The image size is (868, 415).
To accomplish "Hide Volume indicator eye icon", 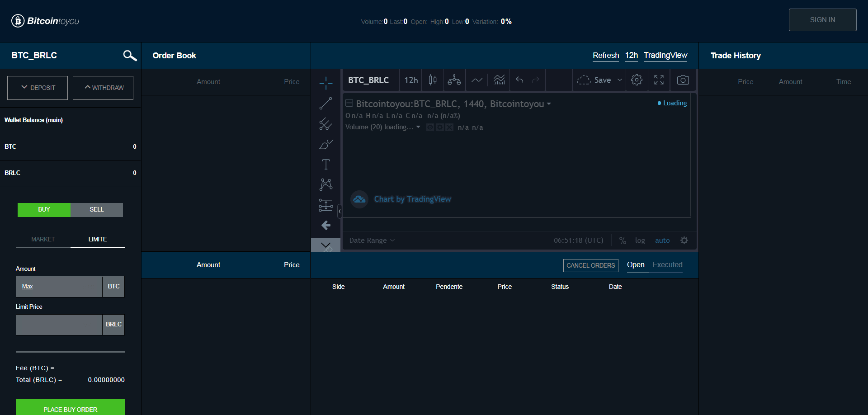I will coord(430,127).
